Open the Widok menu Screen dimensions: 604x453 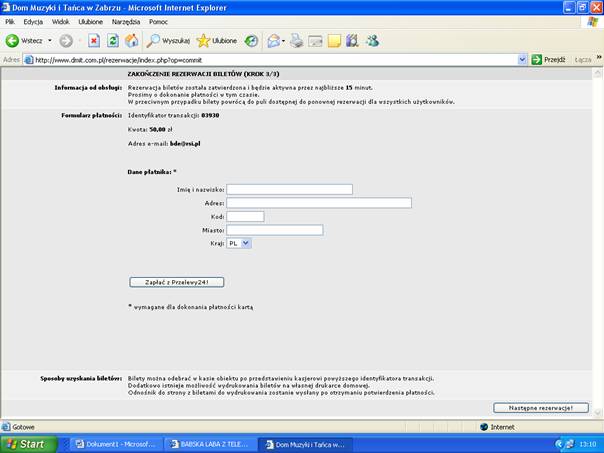[60, 21]
